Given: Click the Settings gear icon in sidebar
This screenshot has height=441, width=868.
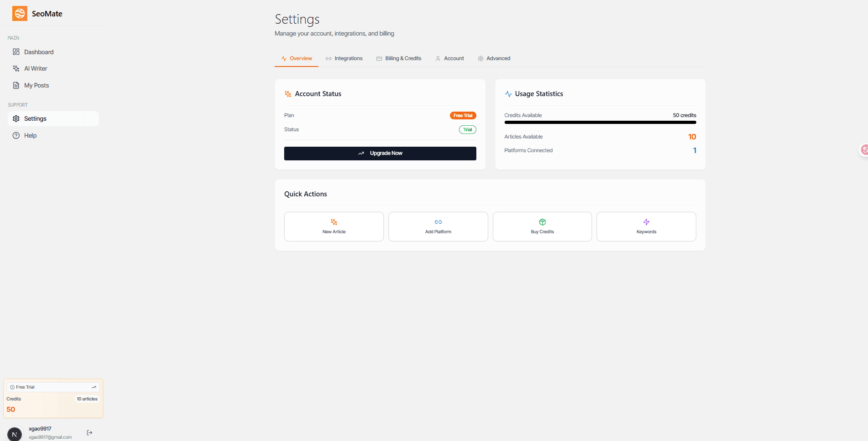Looking at the screenshot, I should pyautogui.click(x=16, y=118).
